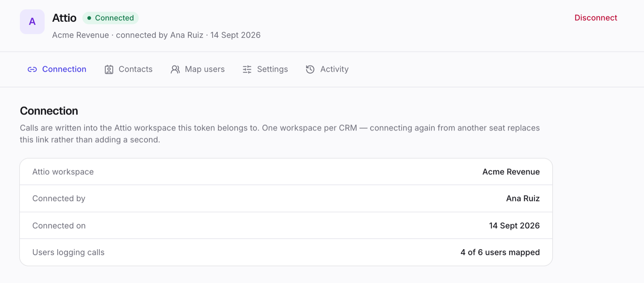Screen dimensions: 644x283
Task: Click the Connection section heading
Action: [49, 111]
